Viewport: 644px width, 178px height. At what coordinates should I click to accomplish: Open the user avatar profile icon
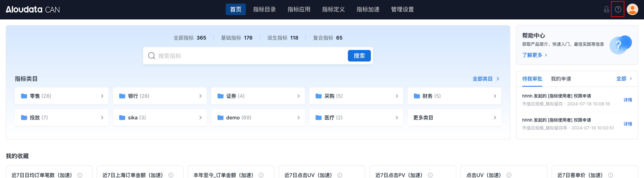632,10
